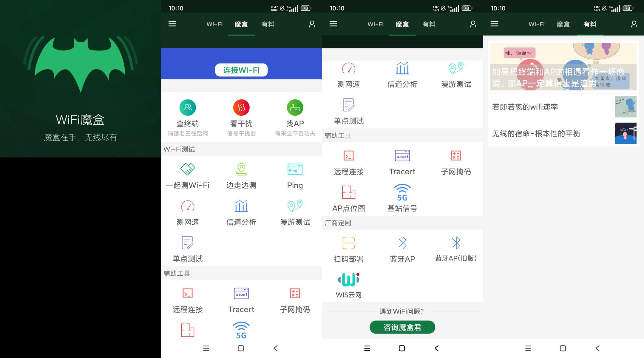
Task: Tap Android home button in fourth panel
Action: point(563,348)
